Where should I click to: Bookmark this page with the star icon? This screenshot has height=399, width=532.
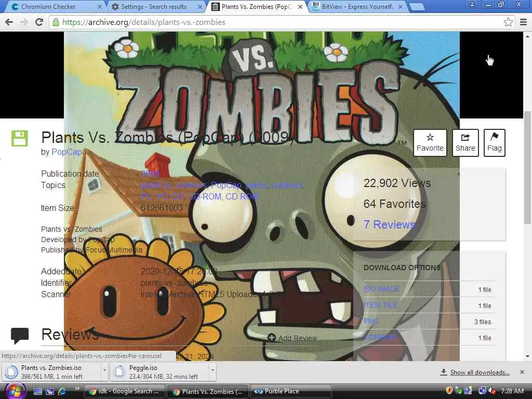click(508, 22)
